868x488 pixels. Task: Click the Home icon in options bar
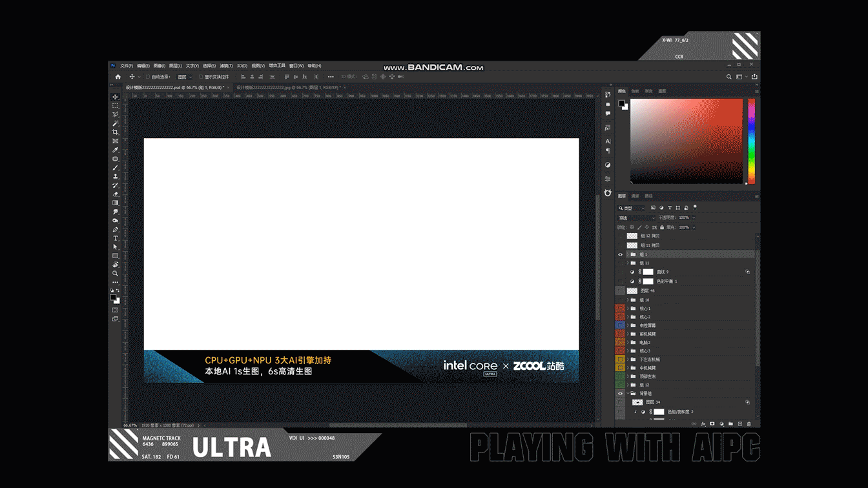118,77
